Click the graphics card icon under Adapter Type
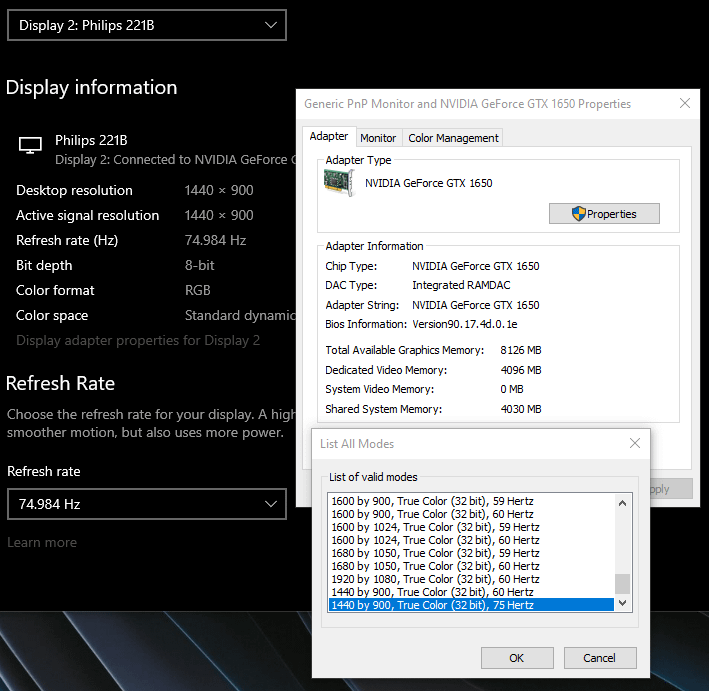This screenshot has width=709, height=691. tap(339, 182)
